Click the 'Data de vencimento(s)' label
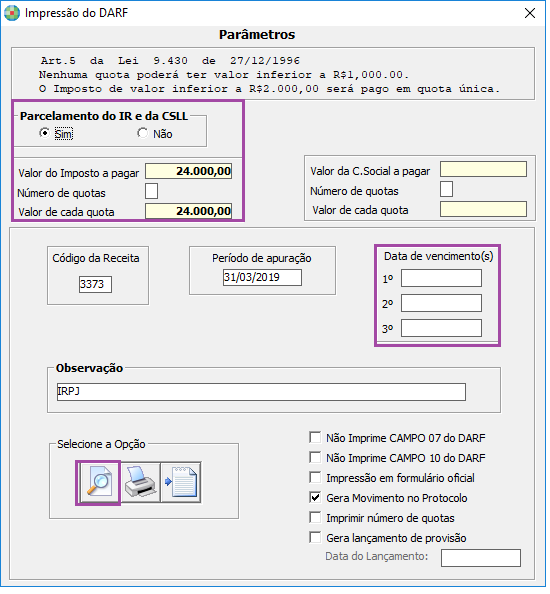The width and height of the screenshot is (550, 594). coord(439,256)
